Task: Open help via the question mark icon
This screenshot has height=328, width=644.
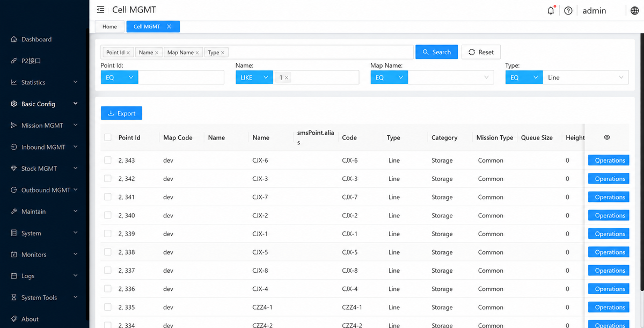Action: 568,10
